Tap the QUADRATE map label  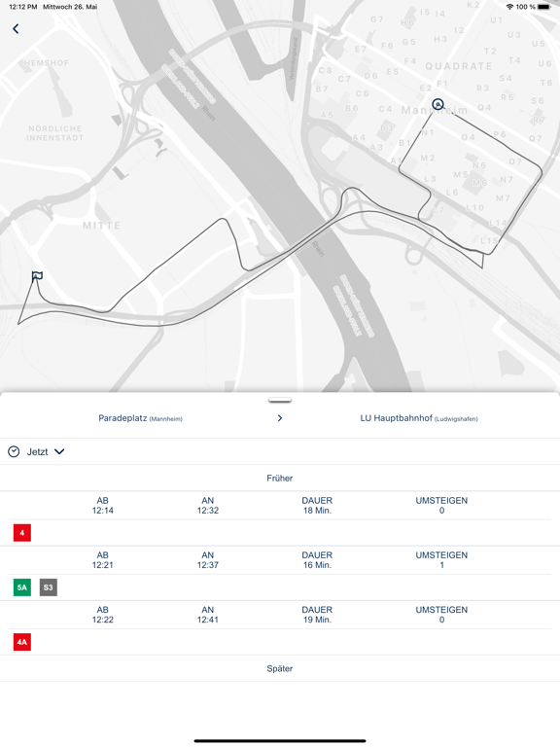click(x=459, y=66)
